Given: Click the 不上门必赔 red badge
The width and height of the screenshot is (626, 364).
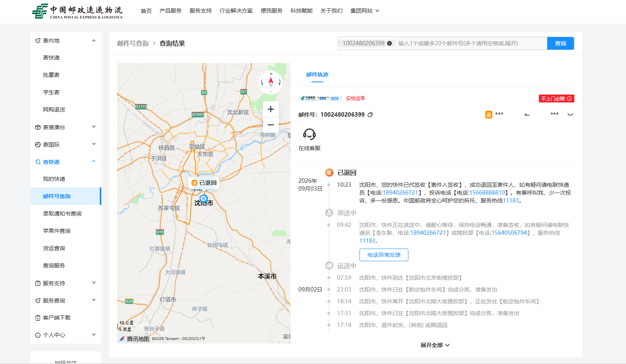Looking at the screenshot, I should tap(556, 98).
